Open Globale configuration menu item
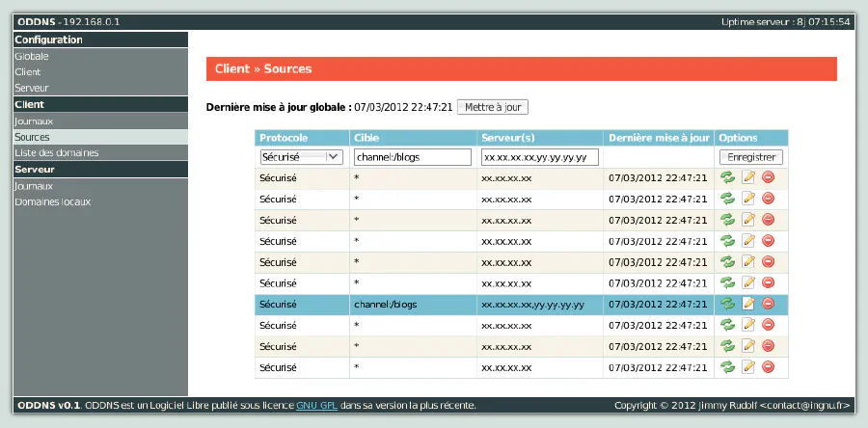Screen dimensions: 868x428 (32, 56)
